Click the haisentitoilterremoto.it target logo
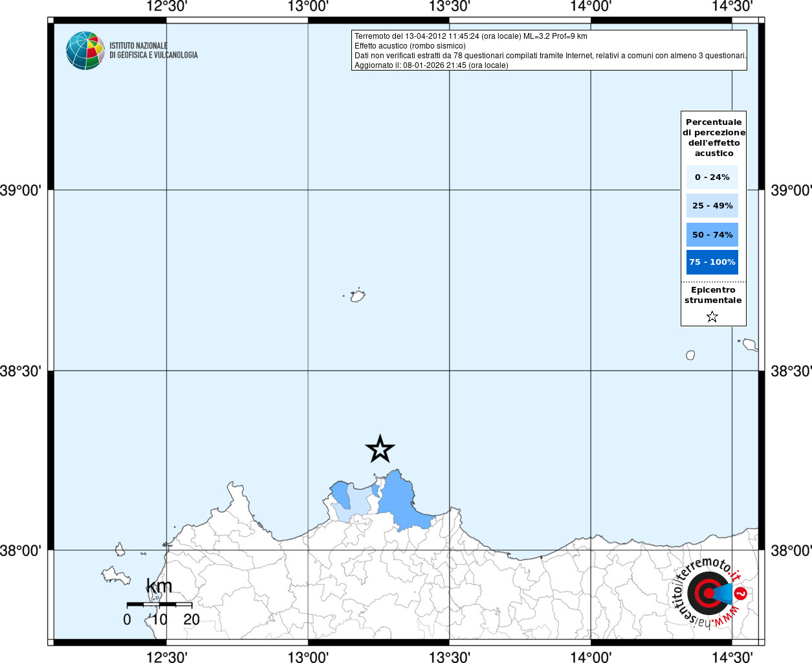Screen dimensions: 812x663 [710, 592]
